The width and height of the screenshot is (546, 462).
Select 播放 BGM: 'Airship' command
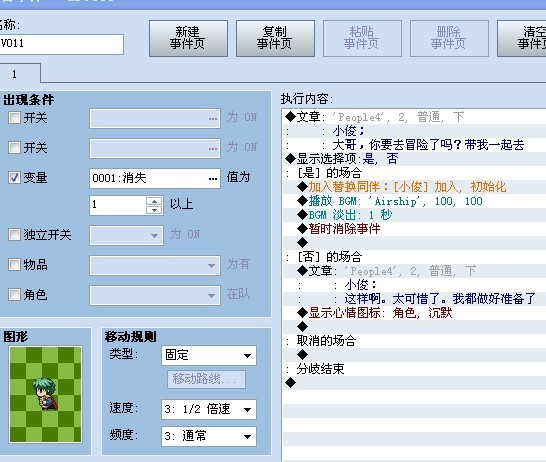pos(414,201)
